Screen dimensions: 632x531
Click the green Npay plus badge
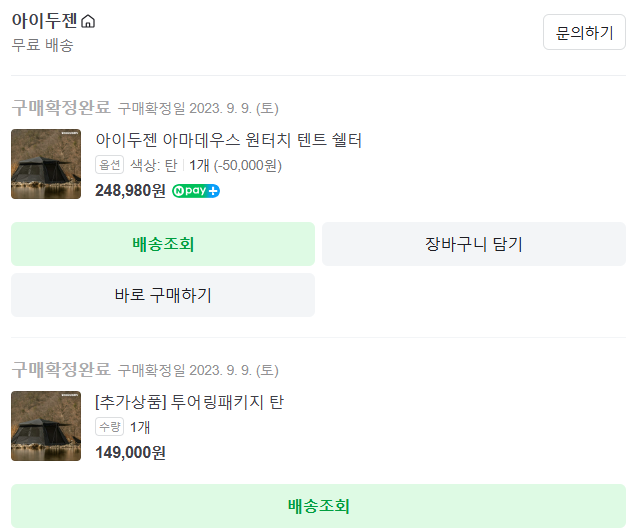(196, 191)
